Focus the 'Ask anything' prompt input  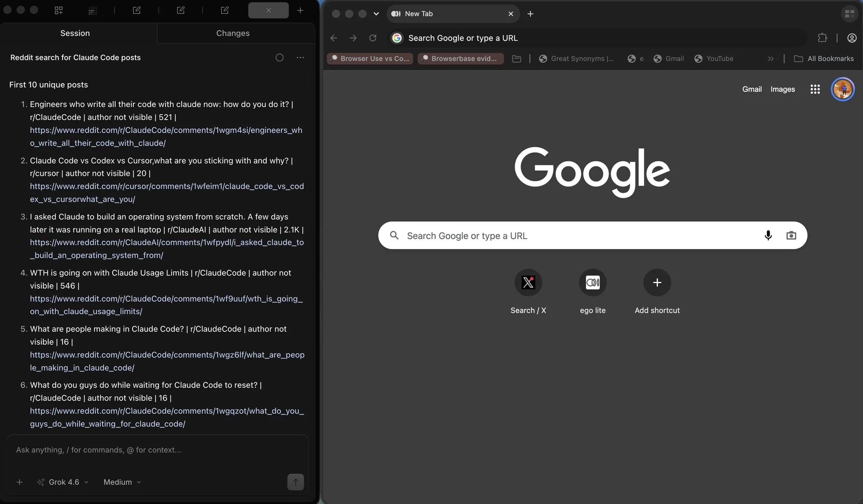point(157,450)
